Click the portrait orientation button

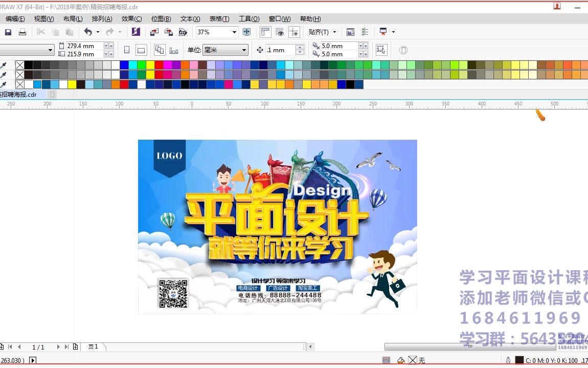click(127, 49)
